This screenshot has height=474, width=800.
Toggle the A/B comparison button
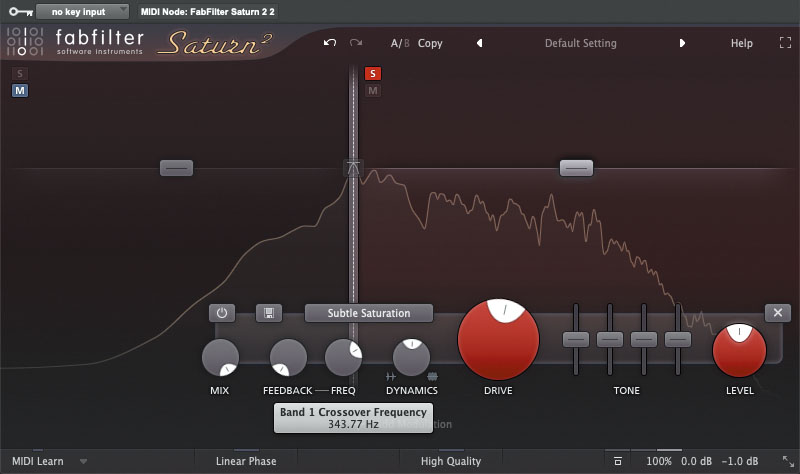(x=400, y=43)
